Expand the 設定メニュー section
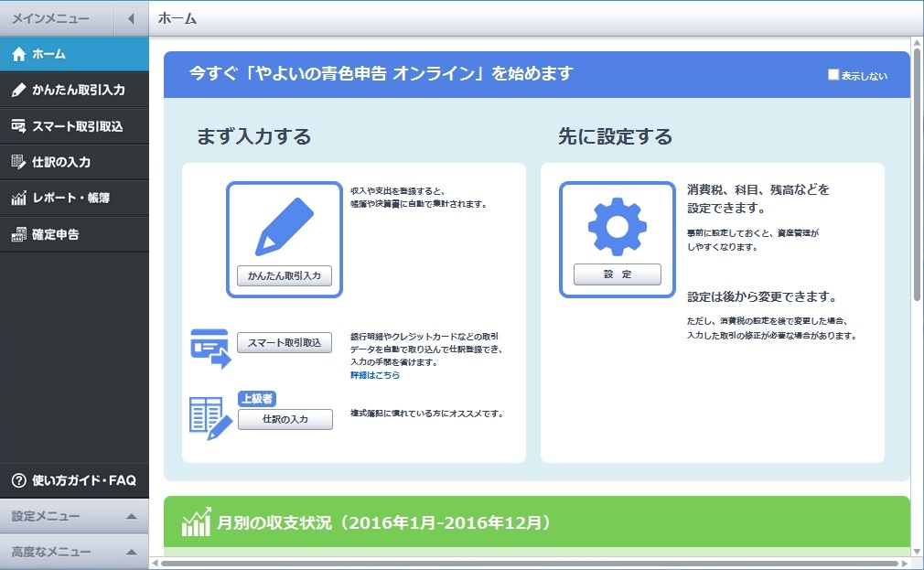The width and height of the screenshot is (924, 570). point(74,516)
